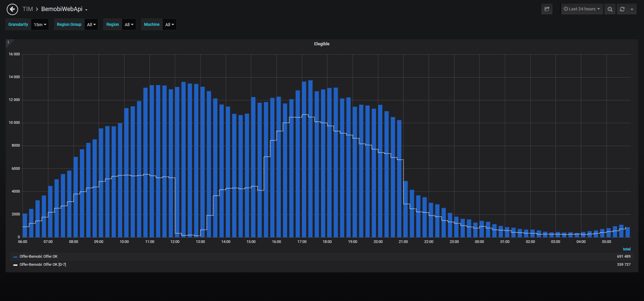
Task: Open the Region Group All dropdown
Action: coord(91,24)
